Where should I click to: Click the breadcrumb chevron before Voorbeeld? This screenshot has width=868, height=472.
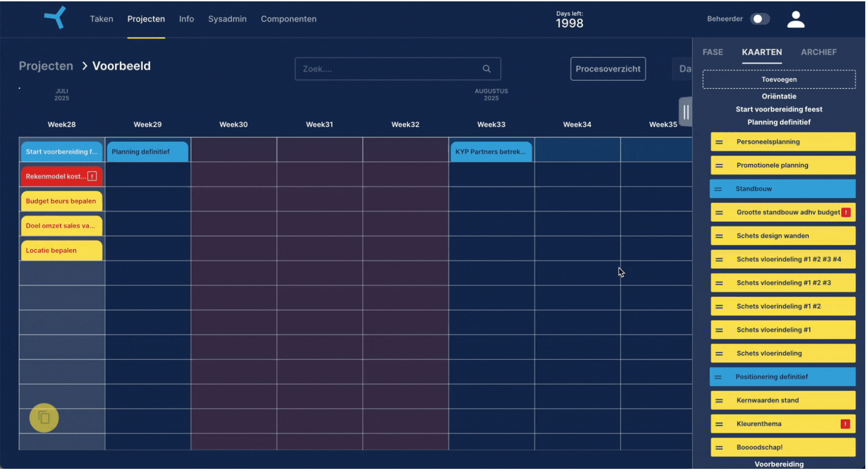point(84,66)
